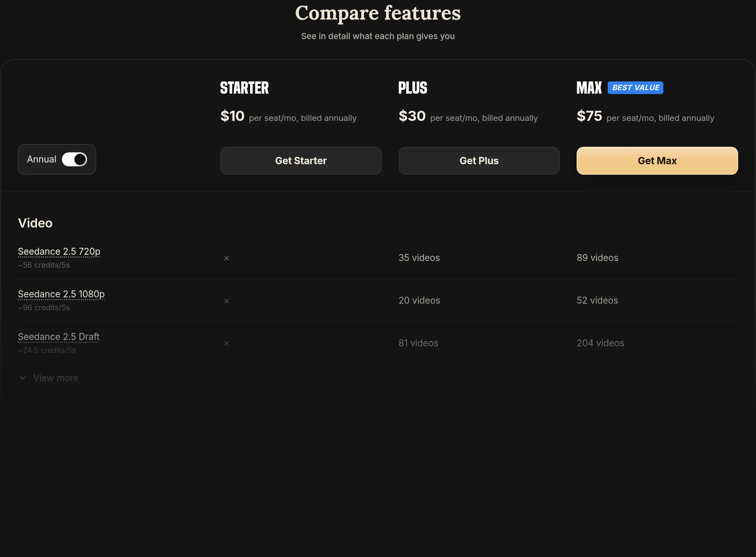Click the Video section heading

[x=35, y=223]
